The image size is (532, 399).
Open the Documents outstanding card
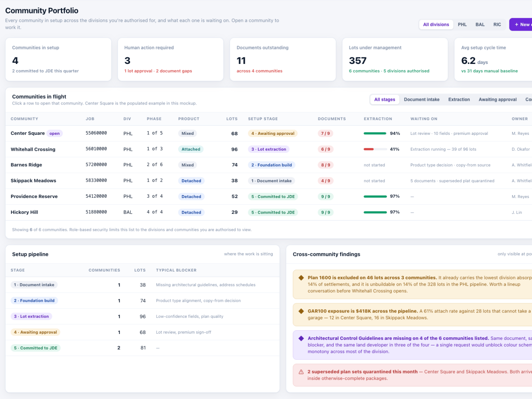pos(283,59)
